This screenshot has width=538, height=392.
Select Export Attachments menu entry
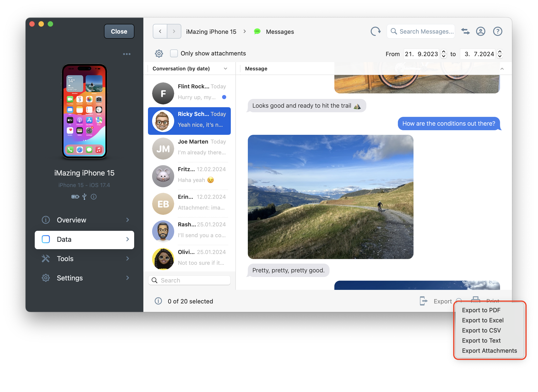coord(489,350)
